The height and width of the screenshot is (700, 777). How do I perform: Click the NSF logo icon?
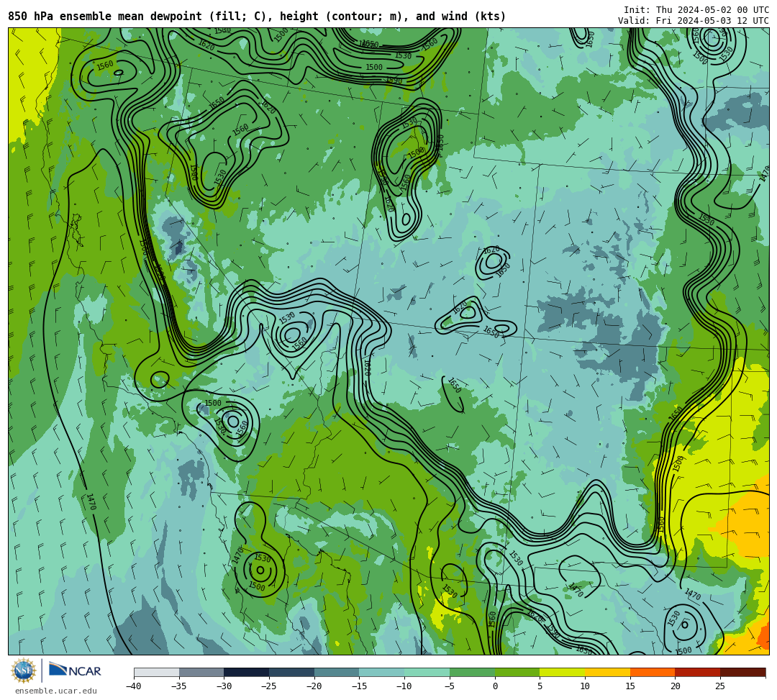click(x=23, y=671)
